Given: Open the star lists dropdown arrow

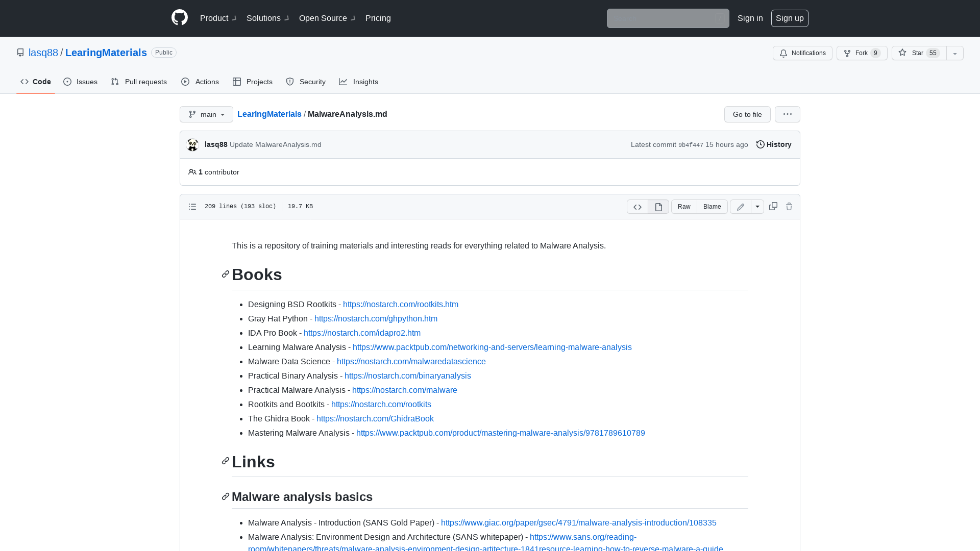Looking at the screenshot, I should click(955, 53).
